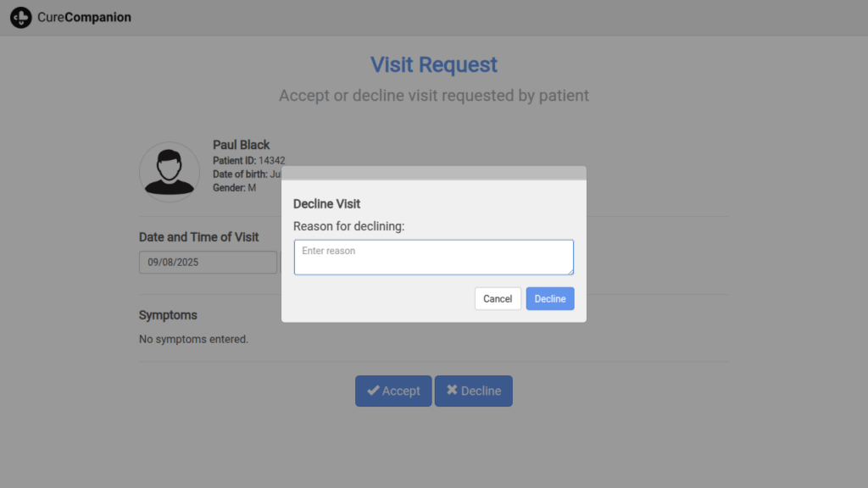Click the checkmark icon on Accept
Viewport: 868px width, 488px height.
tap(373, 391)
